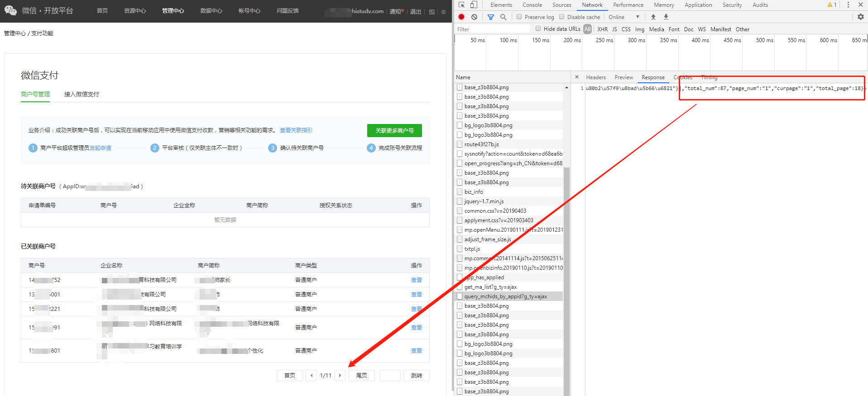Select the biz_info request row
This screenshot has height=396, width=868.
click(x=509, y=192)
